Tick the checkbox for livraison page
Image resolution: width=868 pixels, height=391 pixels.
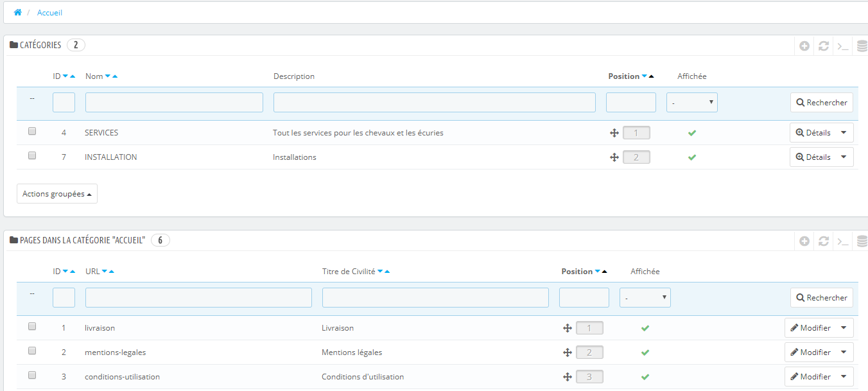coord(32,326)
